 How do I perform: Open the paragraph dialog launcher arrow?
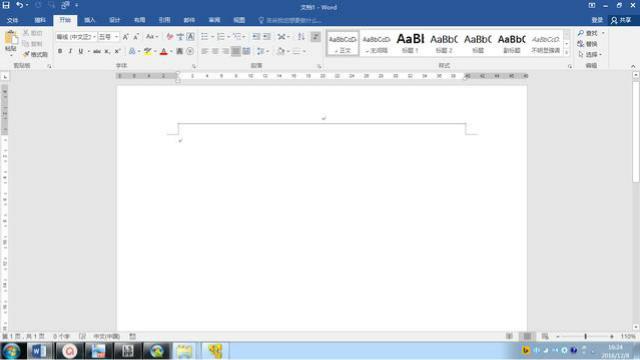(x=319, y=66)
